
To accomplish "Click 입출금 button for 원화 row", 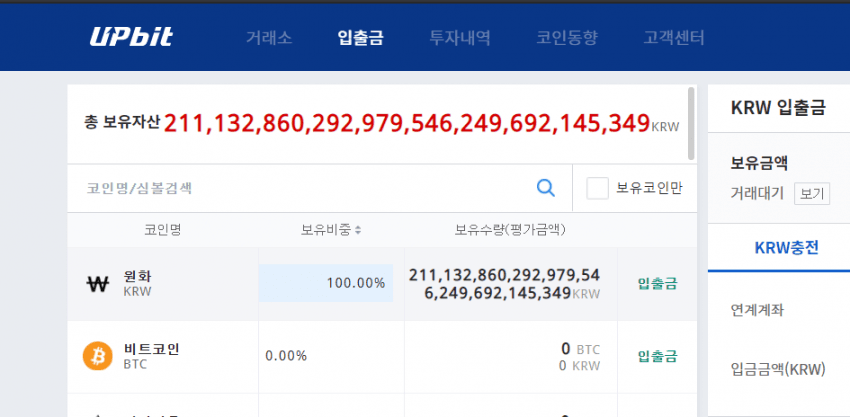I will click(657, 283).
